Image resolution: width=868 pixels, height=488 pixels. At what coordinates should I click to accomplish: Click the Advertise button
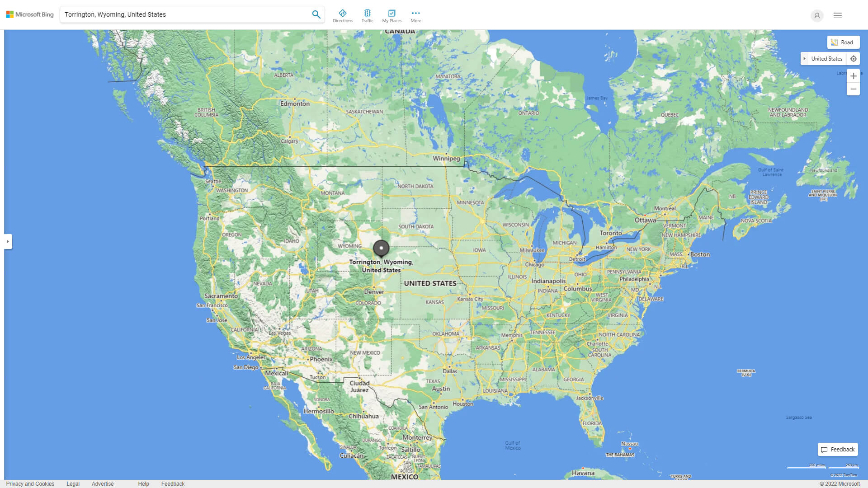[x=103, y=484]
